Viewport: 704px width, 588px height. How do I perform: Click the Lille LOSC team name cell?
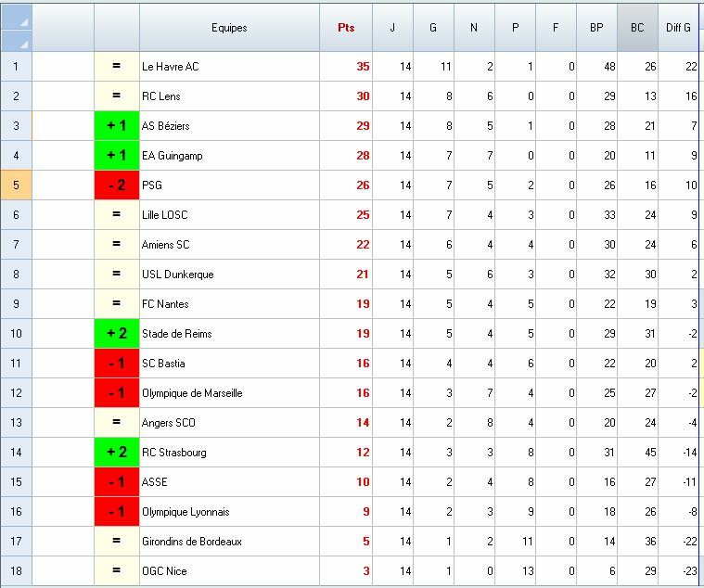[165, 215]
